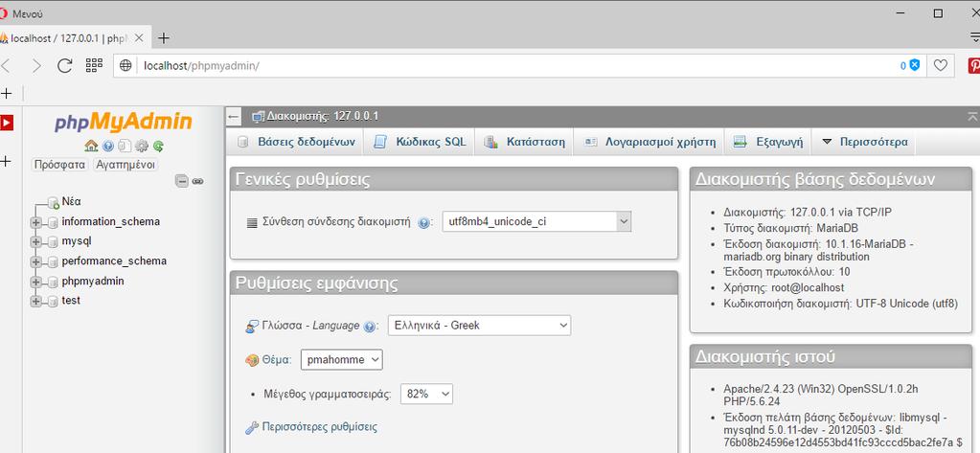
Task: Click the YouTube icon in Opera sidebar
Action: 7,123
